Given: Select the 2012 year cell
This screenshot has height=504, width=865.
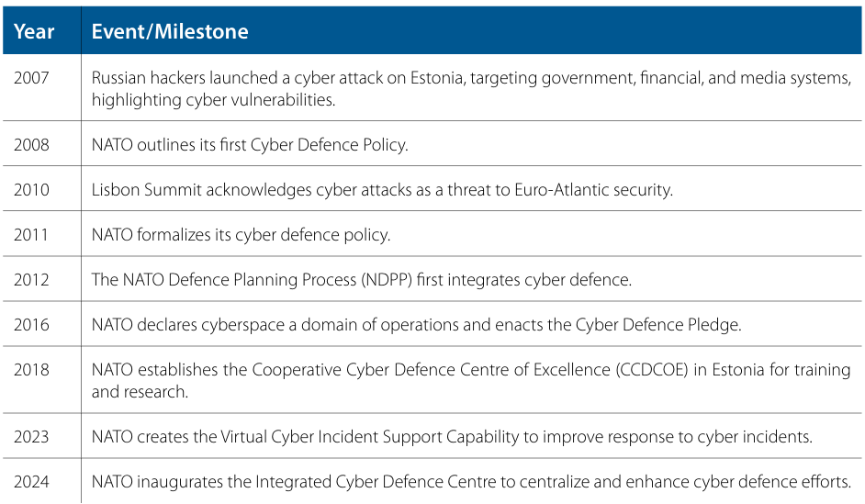Looking at the screenshot, I should coord(31,280).
